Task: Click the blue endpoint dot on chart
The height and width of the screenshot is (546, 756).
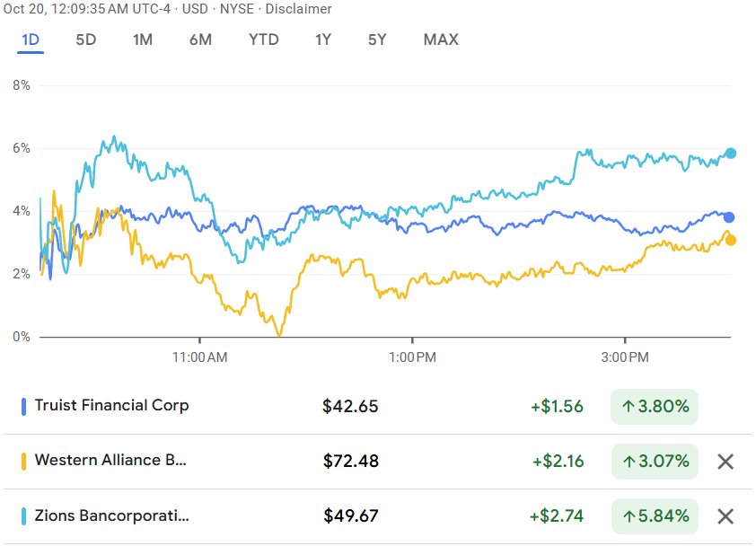Action: tap(729, 217)
